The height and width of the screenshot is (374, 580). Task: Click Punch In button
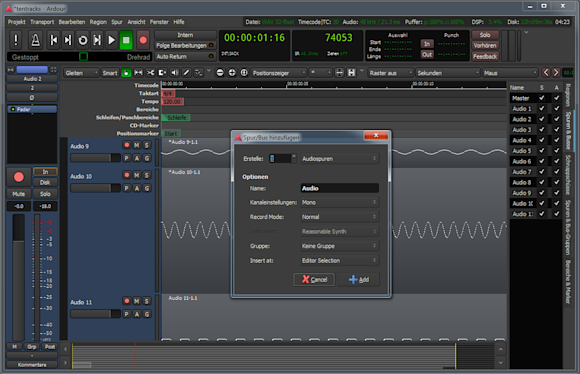pyautogui.click(x=427, y=44)
